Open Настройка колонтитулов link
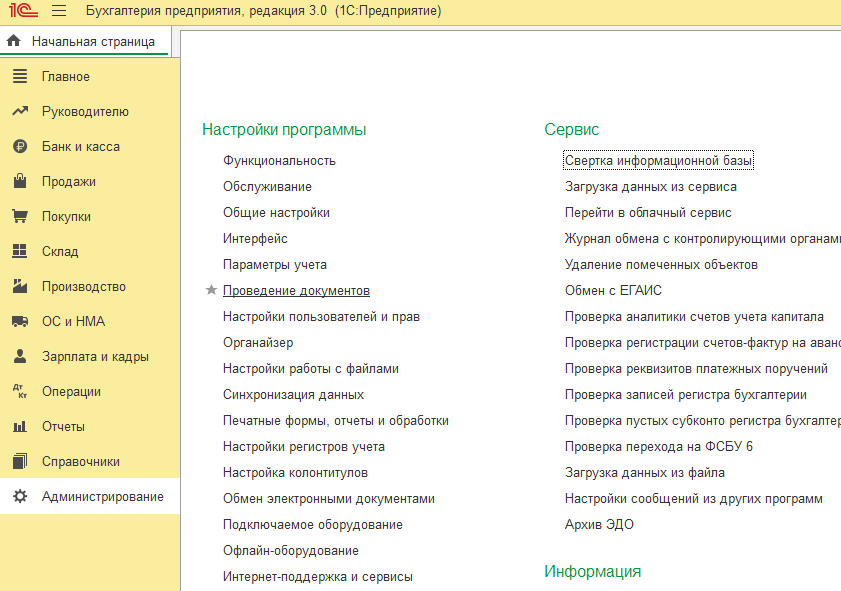This screenshot has height=591, width=841. (x=296, y=472)
